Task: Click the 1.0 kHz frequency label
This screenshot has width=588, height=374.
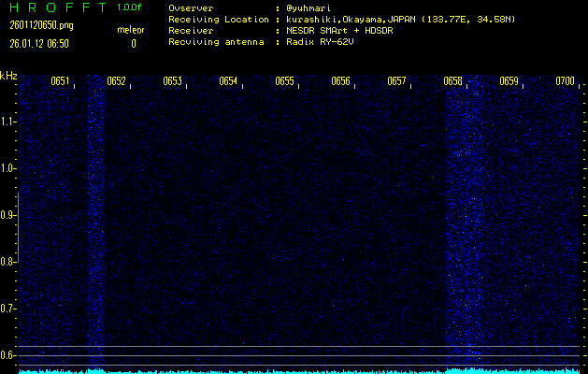Action: [x=7, y=168]
